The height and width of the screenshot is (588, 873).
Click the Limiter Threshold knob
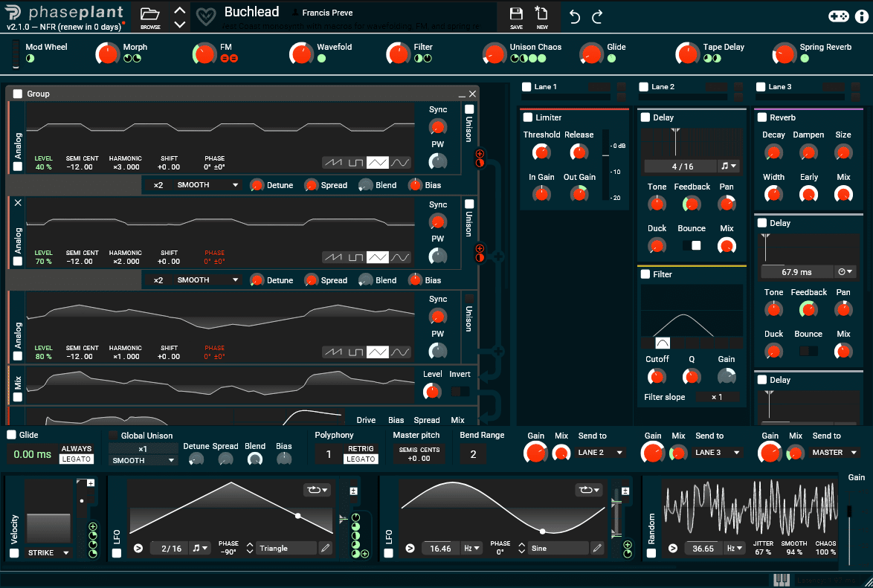coord(541,152)
